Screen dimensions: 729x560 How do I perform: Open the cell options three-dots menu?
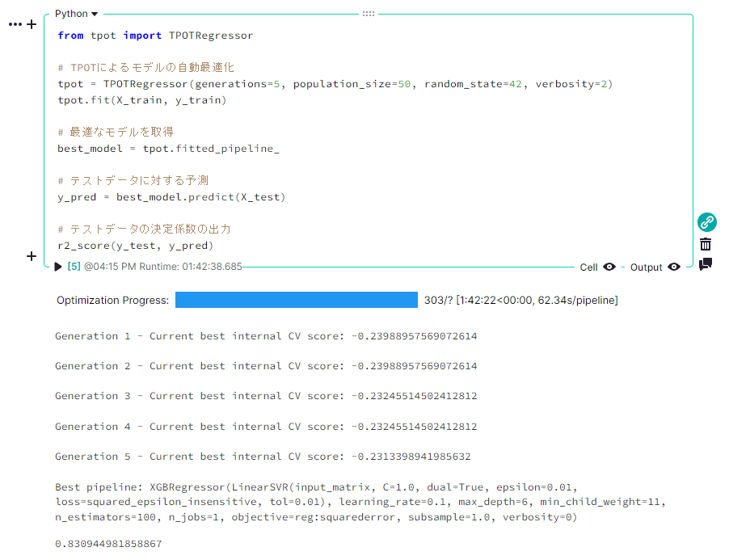click(15, 24)
